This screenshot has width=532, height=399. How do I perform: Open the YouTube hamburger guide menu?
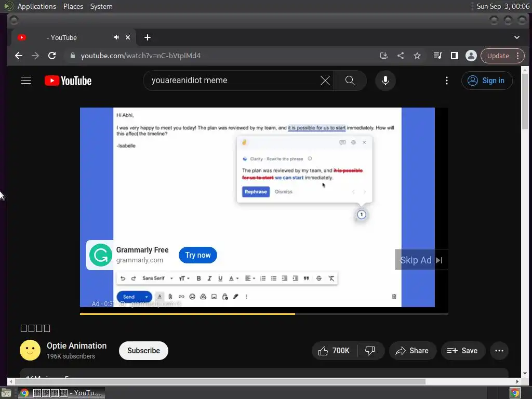point(26,81)
